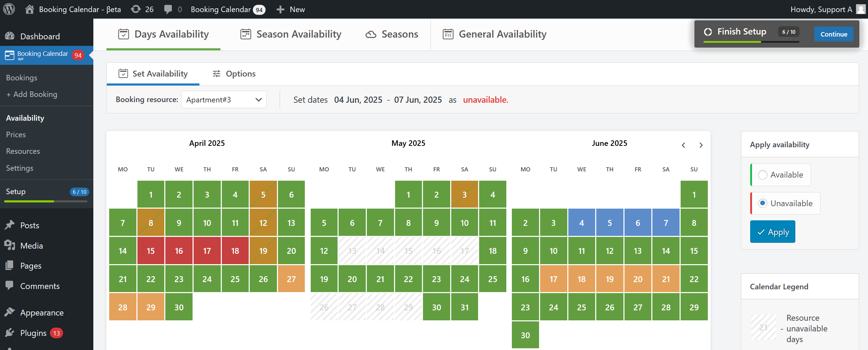Screen dimensions: 868x350
Task: Click the Seasons cloud icon
Action: tap(371, 34)
